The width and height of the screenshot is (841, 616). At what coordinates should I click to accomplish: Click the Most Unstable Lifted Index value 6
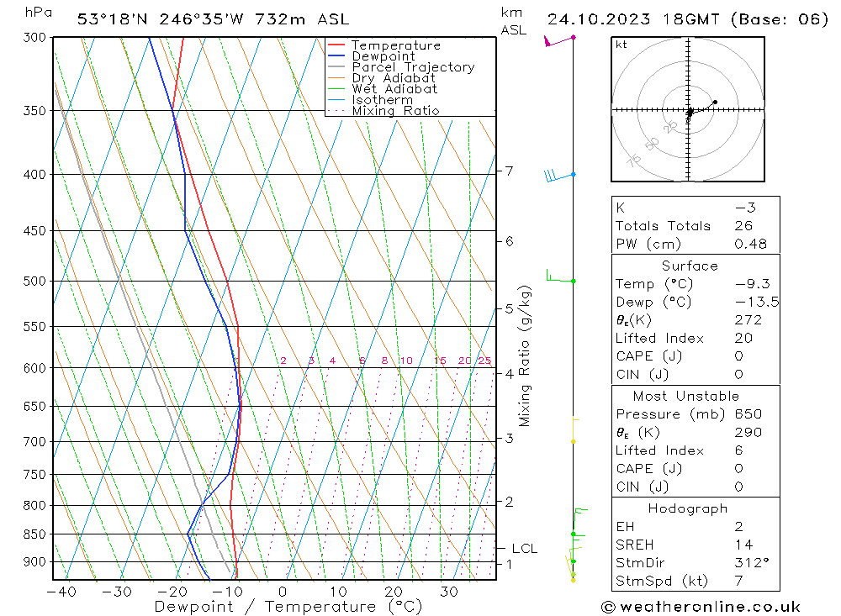739,450
